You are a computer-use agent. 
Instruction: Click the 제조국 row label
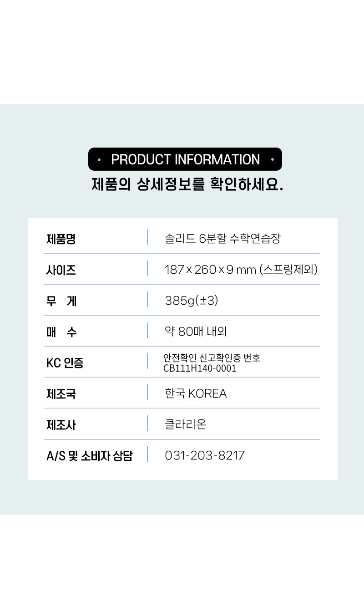[61, 394]
